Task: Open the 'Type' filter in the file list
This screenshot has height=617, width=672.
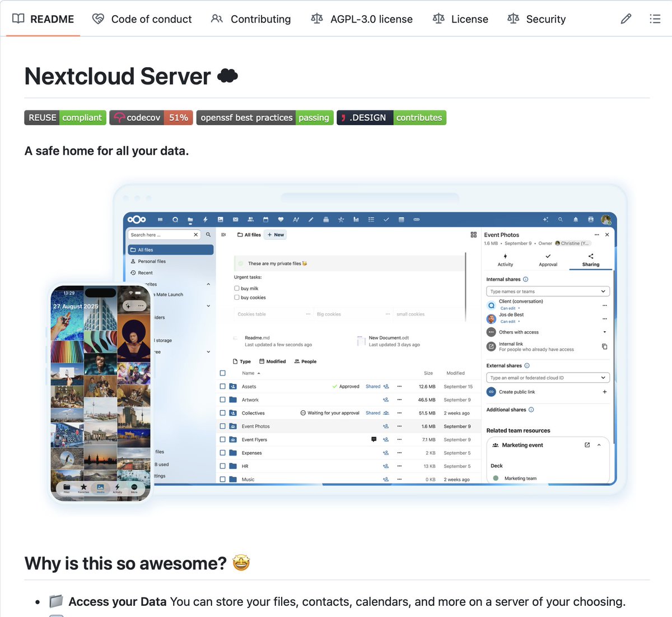Action: click(242, 361)
